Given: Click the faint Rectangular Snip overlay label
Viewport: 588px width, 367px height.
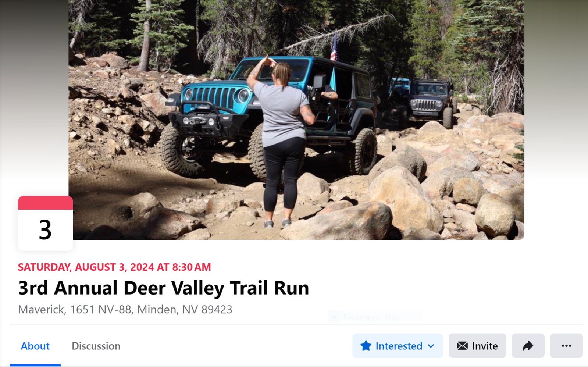Looking at the screenshot, I should (371, 317).
